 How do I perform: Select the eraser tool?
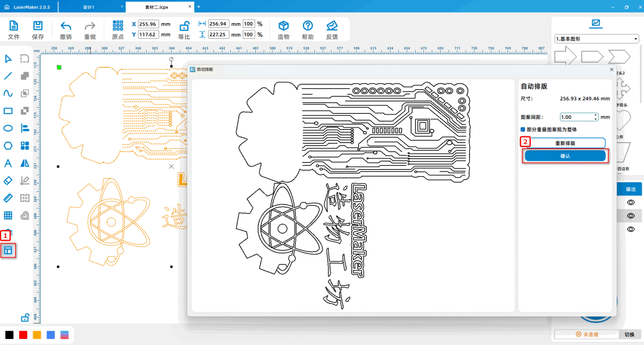pyautogui.click(x=8, y=181)
